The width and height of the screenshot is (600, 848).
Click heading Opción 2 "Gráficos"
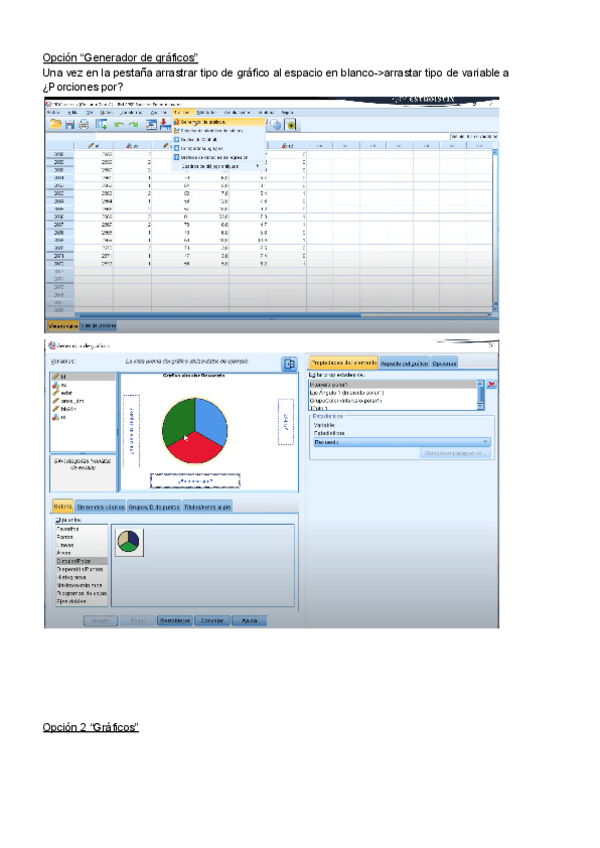(x=90, y=727)
